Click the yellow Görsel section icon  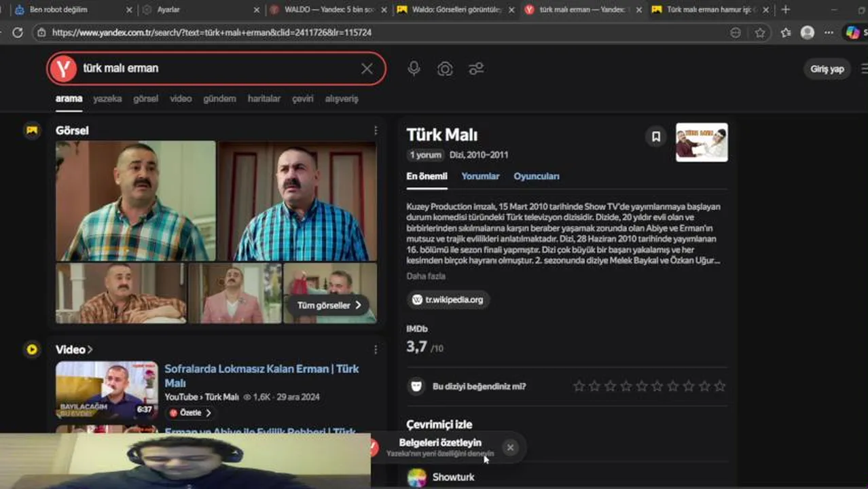pos(32,130)
